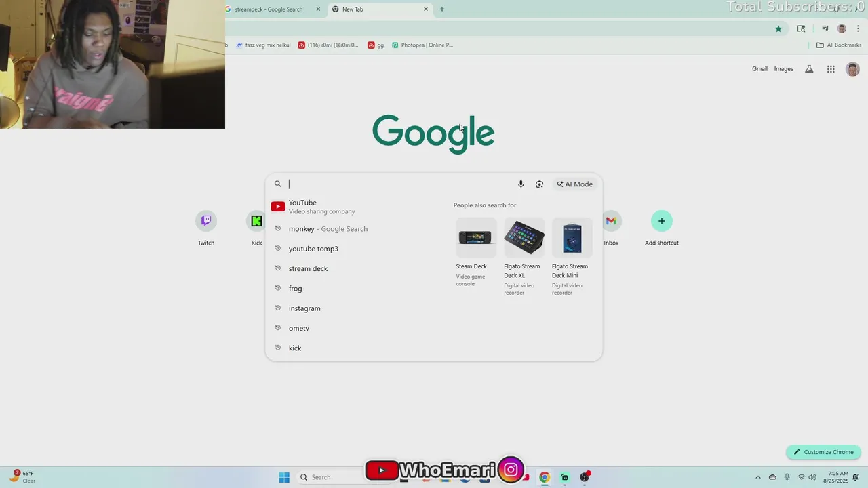Open the volume speaker tray icon
This screenshot has height=488, width=868.
point(812,477)
